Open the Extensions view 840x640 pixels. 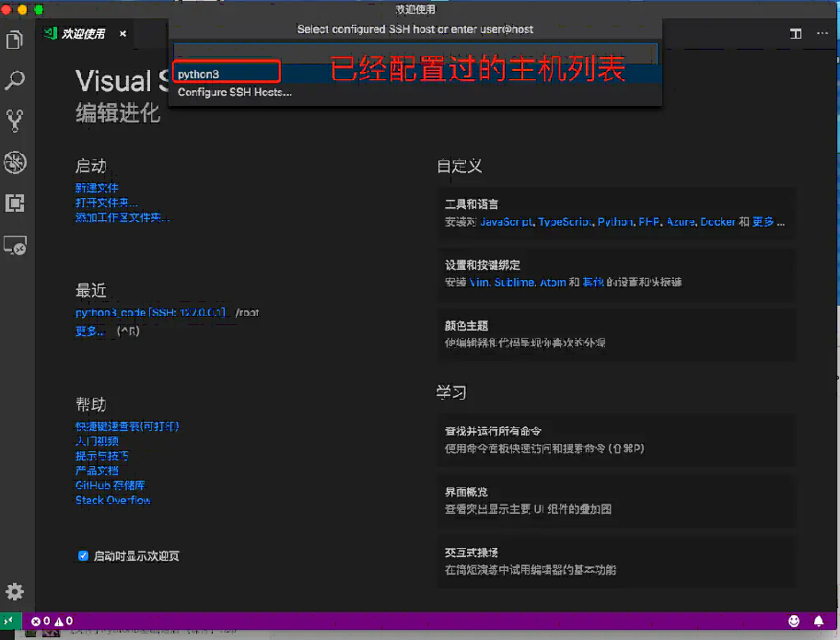coord(15,204)
